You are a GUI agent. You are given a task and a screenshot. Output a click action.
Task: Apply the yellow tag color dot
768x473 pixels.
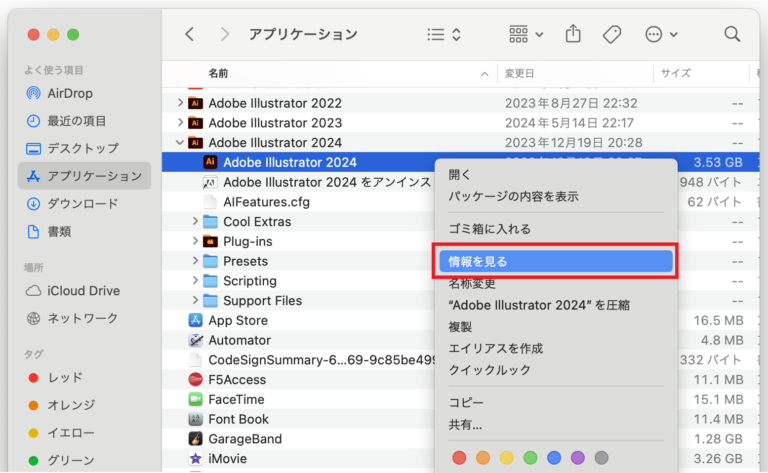[x=506, y=458]
